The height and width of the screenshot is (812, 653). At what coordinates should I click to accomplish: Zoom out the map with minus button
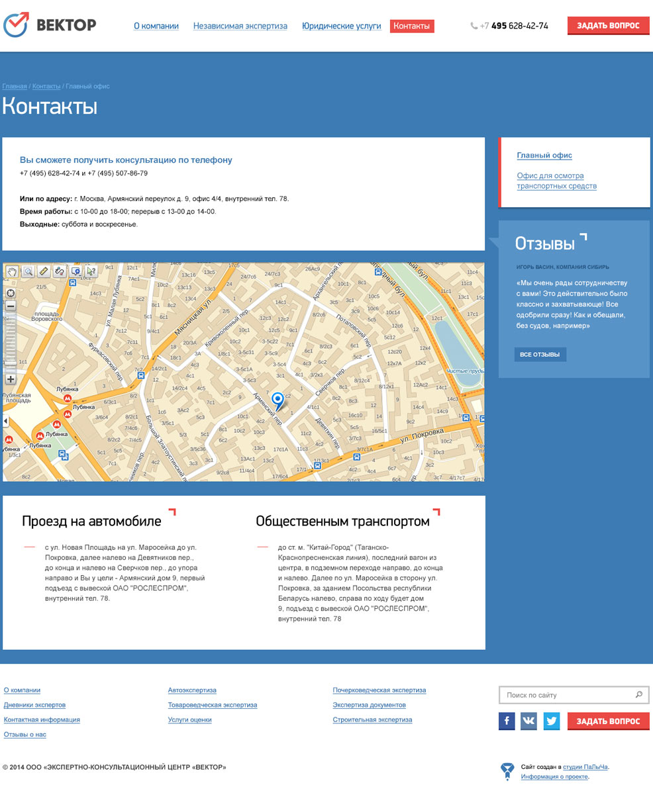coord(11,306)
